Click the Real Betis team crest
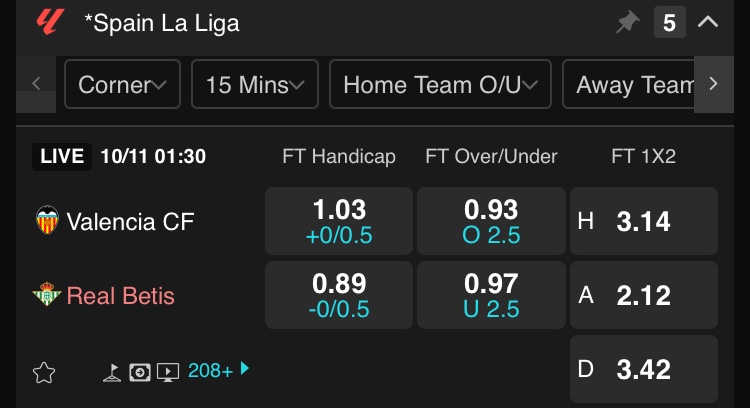This screenshot has height=408, width=750. tap(47, 295)
